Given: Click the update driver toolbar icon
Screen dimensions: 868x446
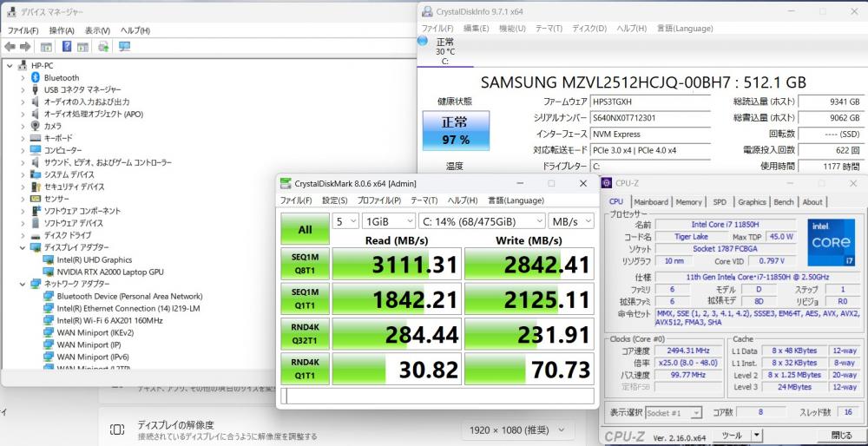Looking at the screenshot, I should [103, 47].
